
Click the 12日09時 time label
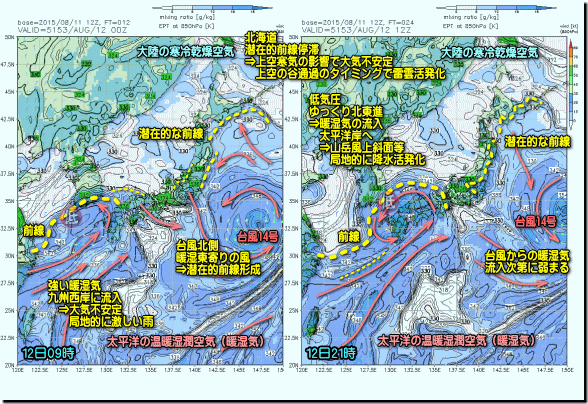click(48, 353)
